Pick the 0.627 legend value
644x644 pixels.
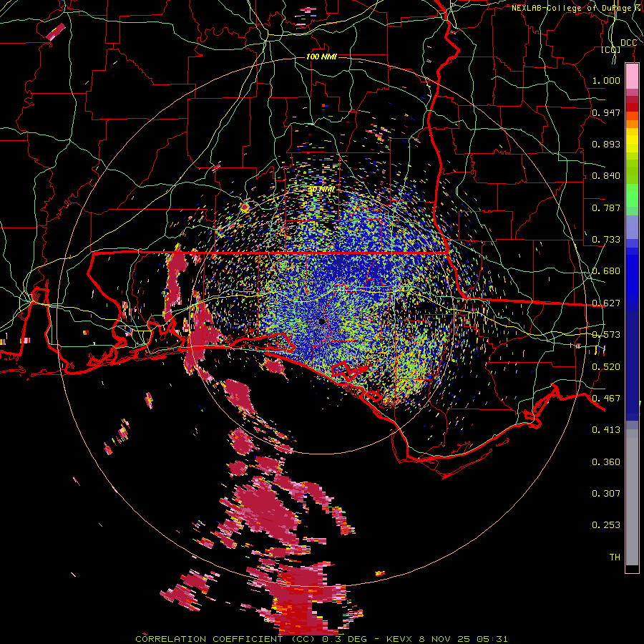point(606,303)
